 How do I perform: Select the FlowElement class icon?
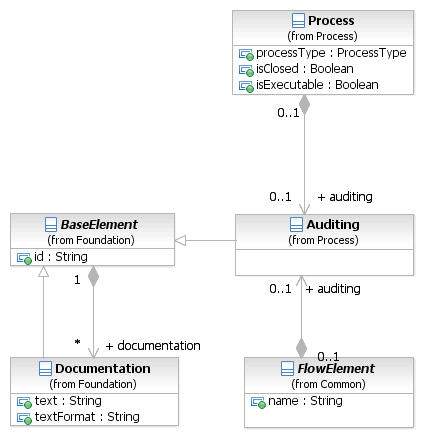coord(287,369)
